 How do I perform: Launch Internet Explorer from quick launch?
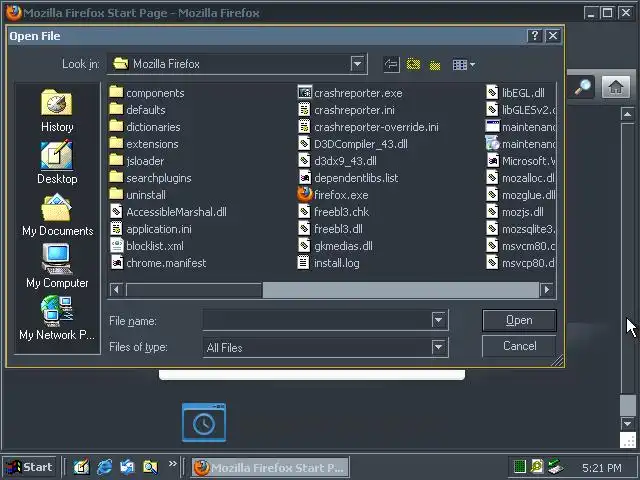tap(104, 467)
